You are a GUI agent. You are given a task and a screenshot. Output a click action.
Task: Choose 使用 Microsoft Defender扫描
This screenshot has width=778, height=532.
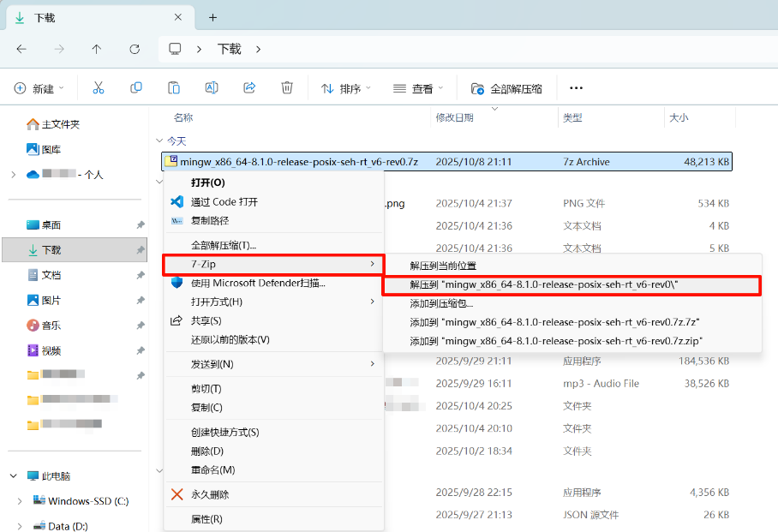tap(274, 283)
